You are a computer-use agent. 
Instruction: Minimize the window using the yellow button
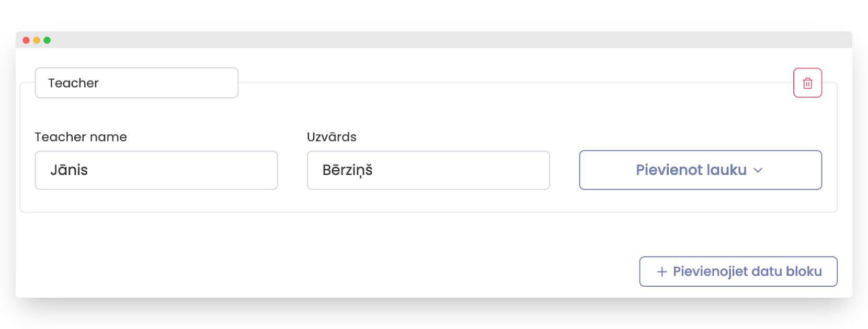coord(37,40)
